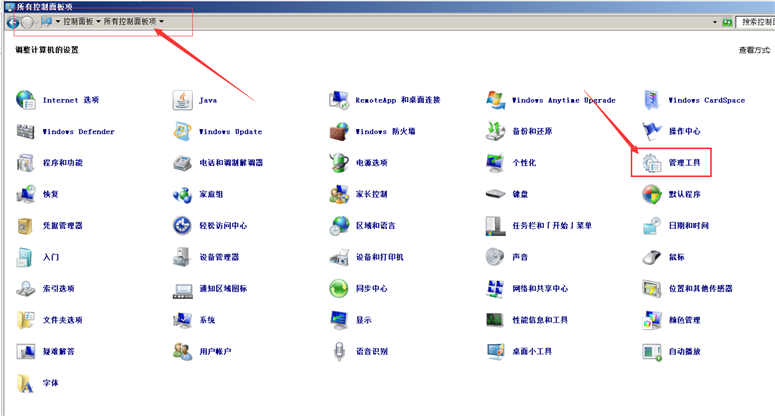
Task: Open 网络和共享中心 icon
Action: [495, 289]
